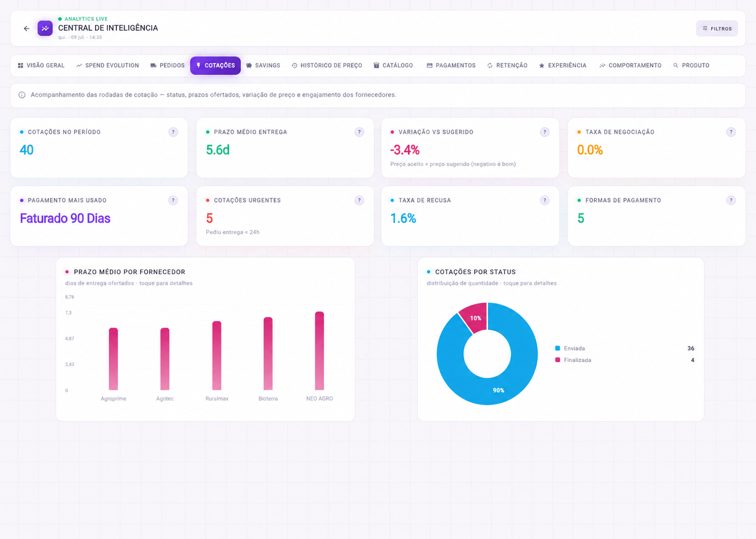This screenshot has width=756, height=539.
Task: Click help icon on Taxa de Negociação card
Action: pyautogui.click(x=731, y=132)
